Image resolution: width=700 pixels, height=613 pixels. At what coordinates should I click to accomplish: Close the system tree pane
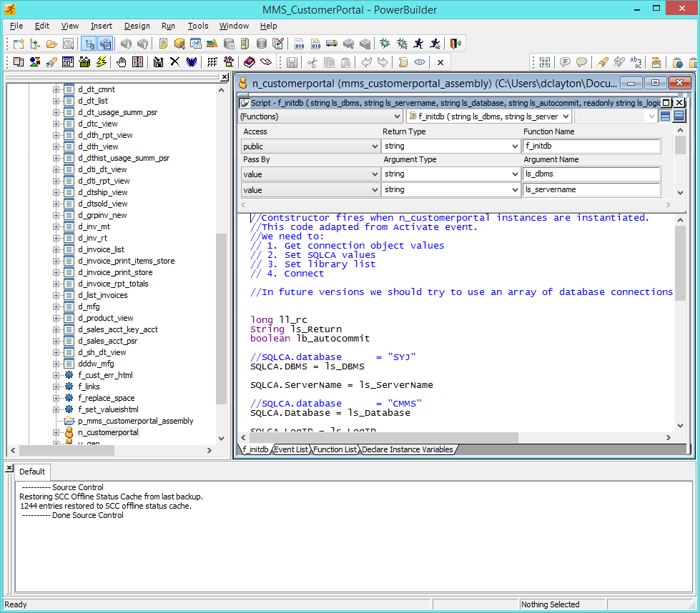point(225,77)
